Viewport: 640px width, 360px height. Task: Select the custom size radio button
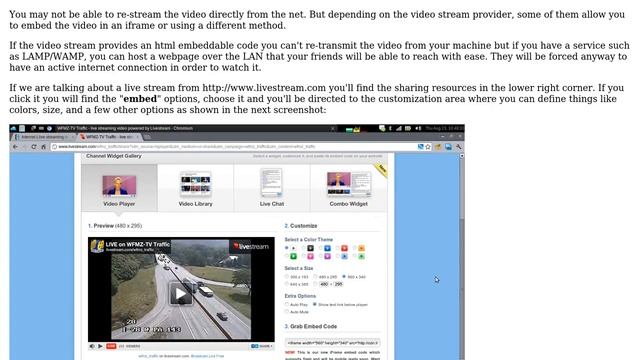(x=315, y=284)
